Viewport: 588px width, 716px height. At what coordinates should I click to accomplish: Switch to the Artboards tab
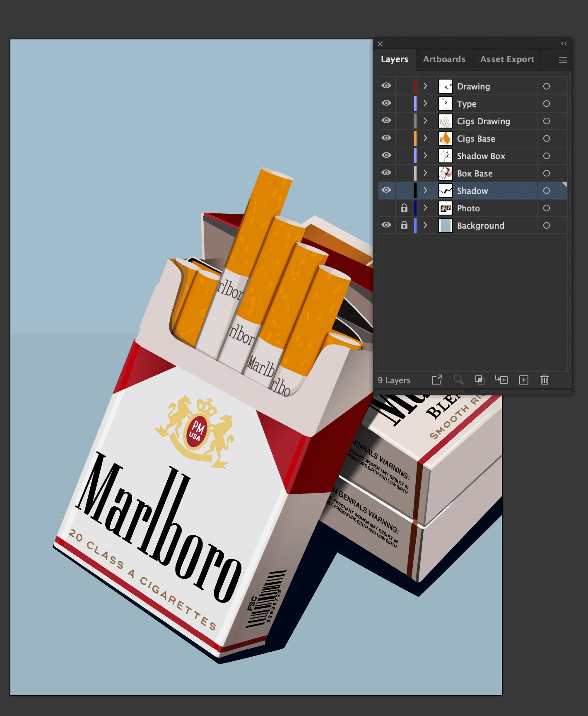tap(444, 59)
